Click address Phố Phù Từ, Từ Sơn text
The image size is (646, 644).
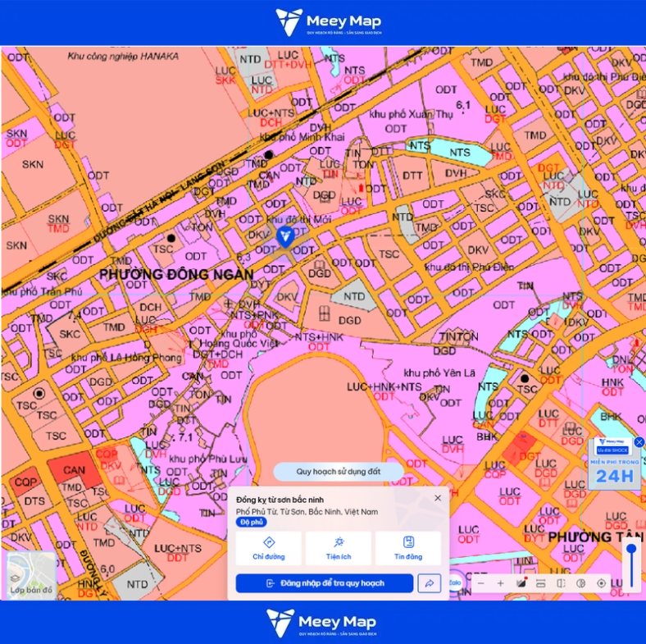coord(307,512)
